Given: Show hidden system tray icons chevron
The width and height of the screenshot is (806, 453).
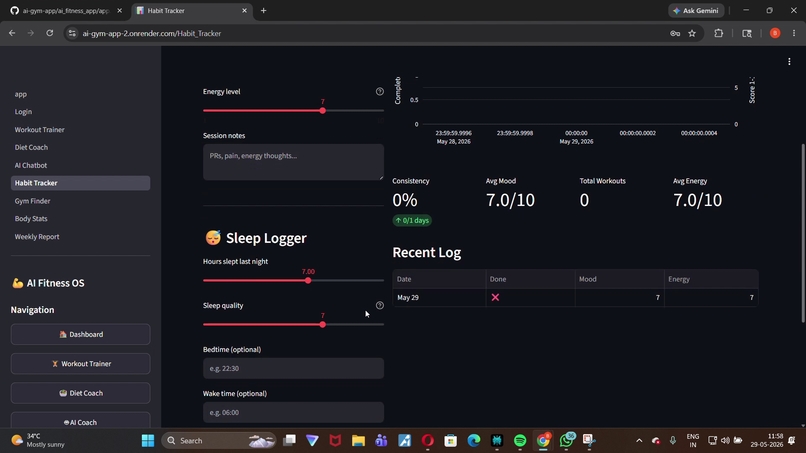Looking at the screenshot, I should coord(639,441).
